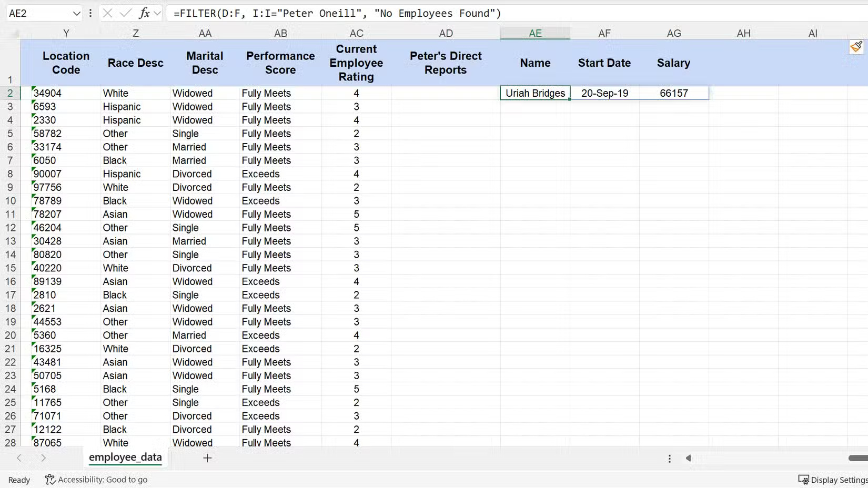
Task: Add a new sheet with the plus icon
Action: [207, 458]
